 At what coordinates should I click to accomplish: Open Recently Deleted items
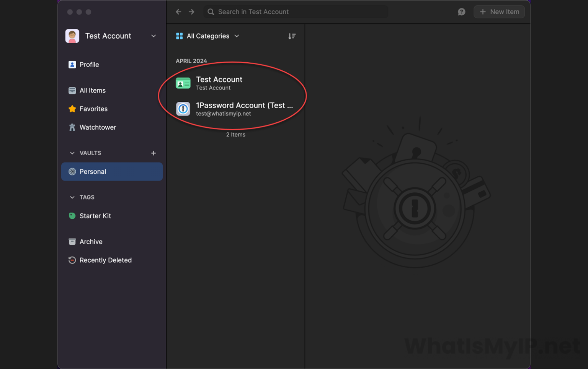click(x=105, y=260)
